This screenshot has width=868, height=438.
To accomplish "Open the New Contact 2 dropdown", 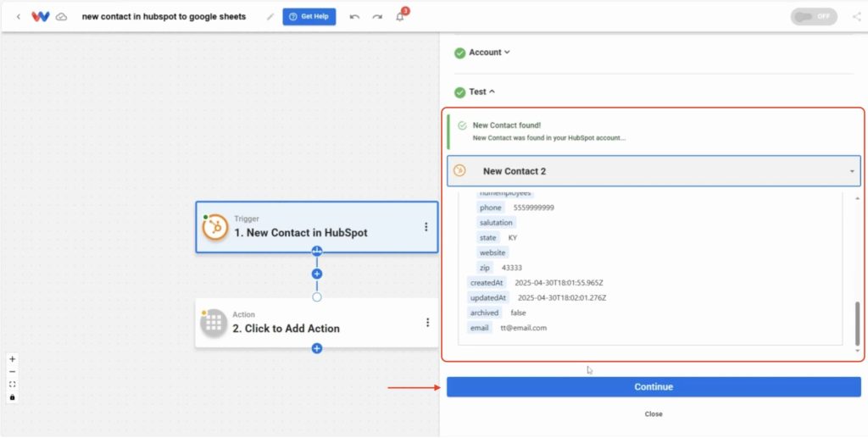I will tap(654, 171).
